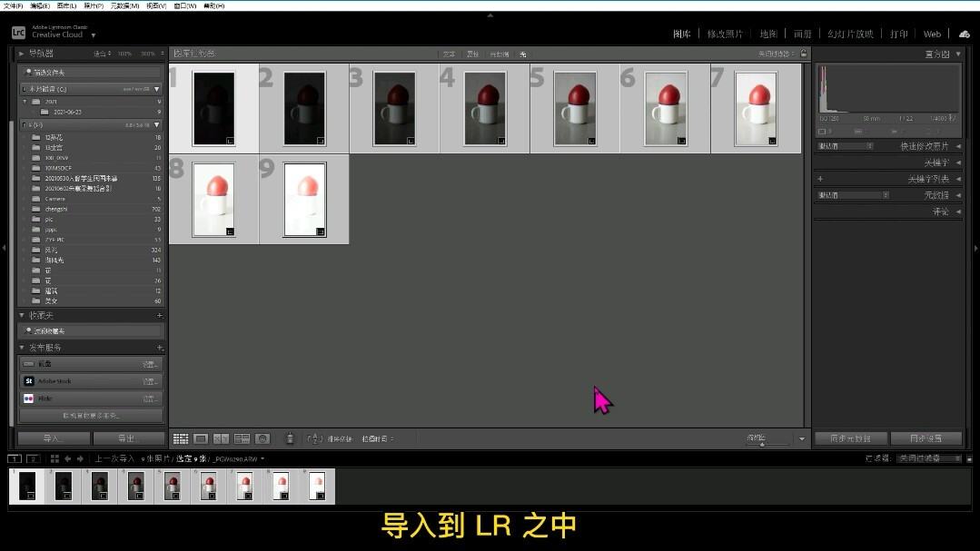Select 元数据 filter in Library Filter bar
This screenshot has width=980, height=551.
[x=499, y=54]
